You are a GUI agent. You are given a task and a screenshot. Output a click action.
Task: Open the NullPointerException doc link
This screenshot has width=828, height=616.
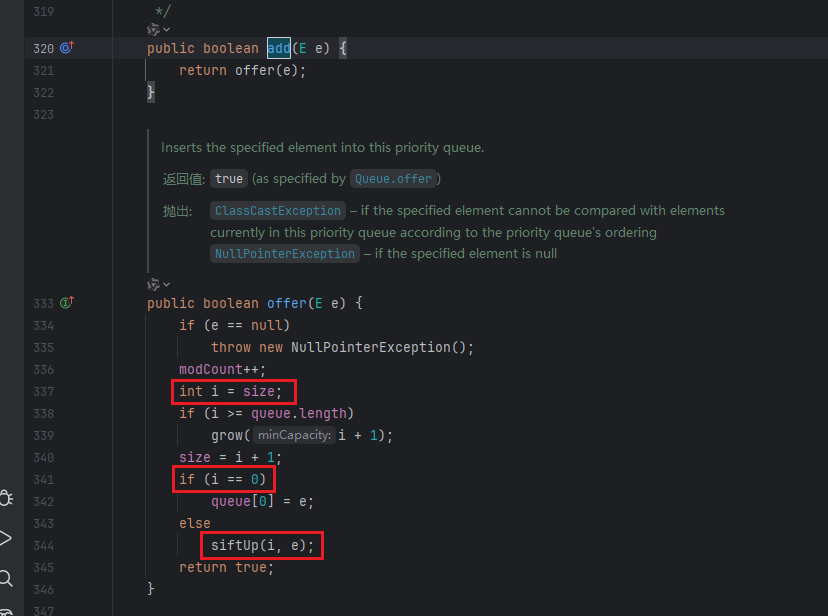[x=284, y=254]
